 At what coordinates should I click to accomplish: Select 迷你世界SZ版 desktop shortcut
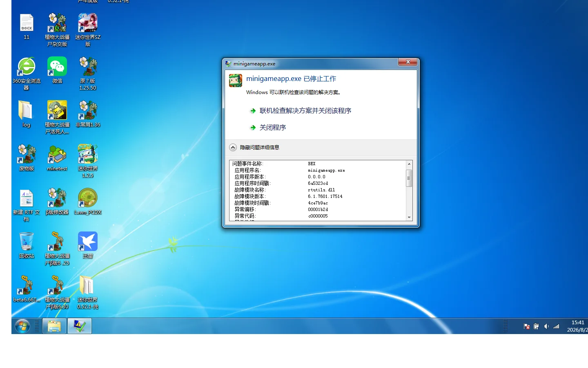pyautogui.click(x=88, y=30)
